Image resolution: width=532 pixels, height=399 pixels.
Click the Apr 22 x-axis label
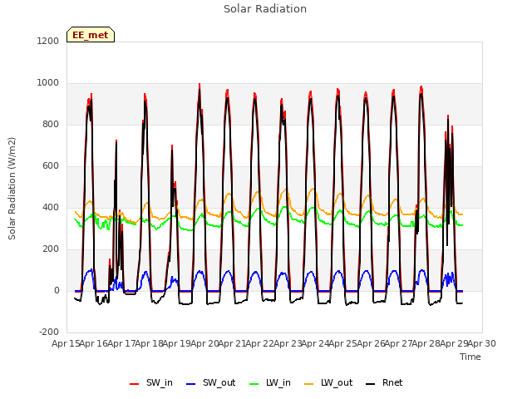[x=260, y=343]
